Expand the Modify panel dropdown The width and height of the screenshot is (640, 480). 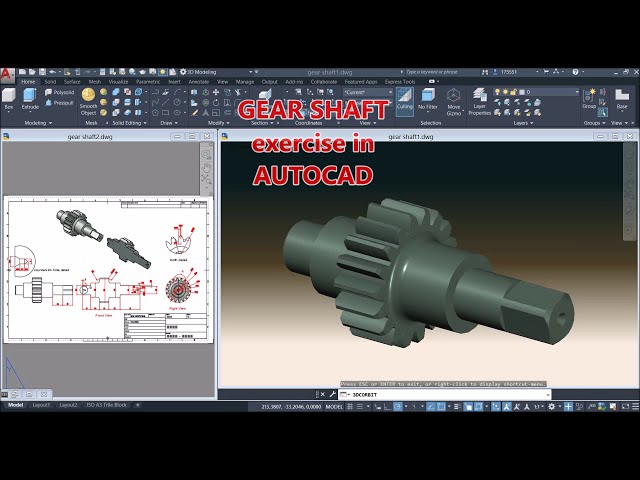click(x=218, y=123)
